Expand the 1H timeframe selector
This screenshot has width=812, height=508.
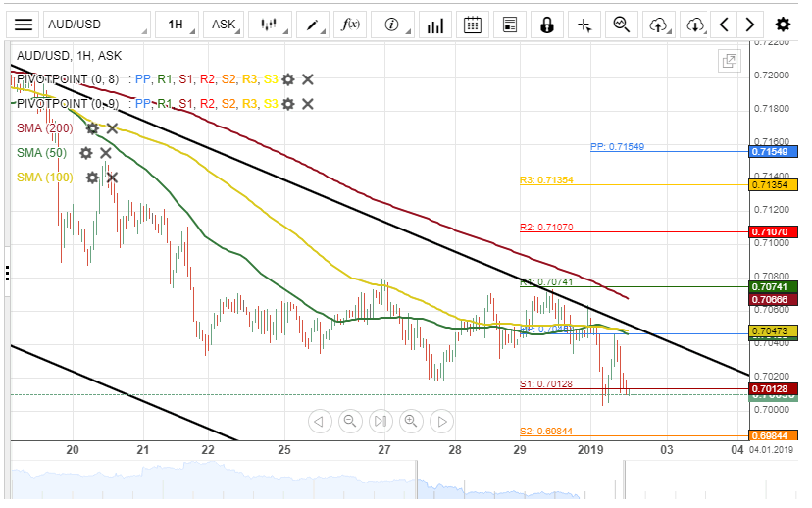coord(180,25)
